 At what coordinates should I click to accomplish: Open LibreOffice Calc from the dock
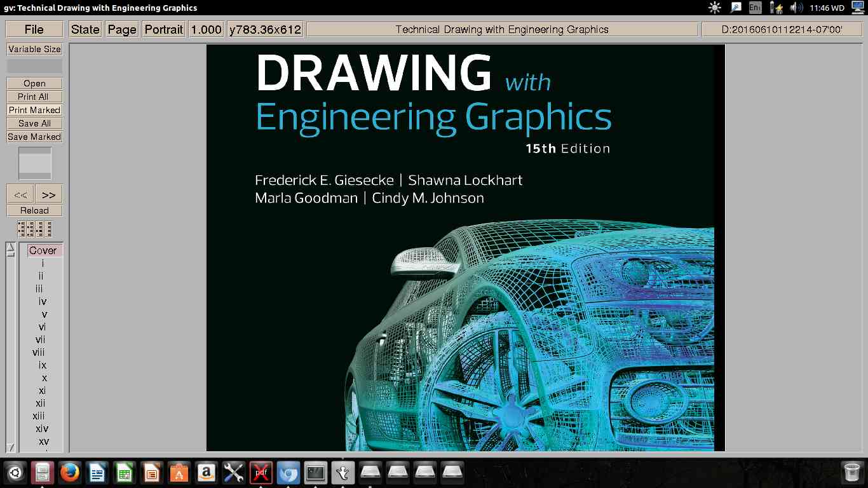click(124, 473)
